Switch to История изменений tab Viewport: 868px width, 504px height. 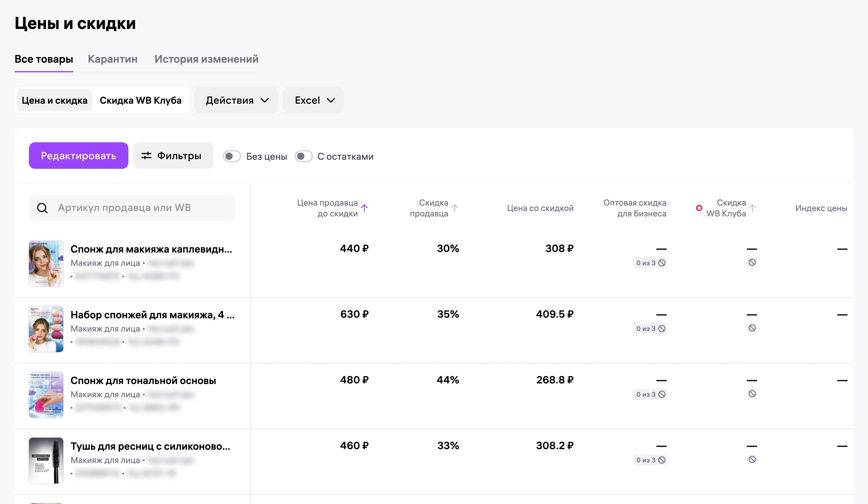206,59
